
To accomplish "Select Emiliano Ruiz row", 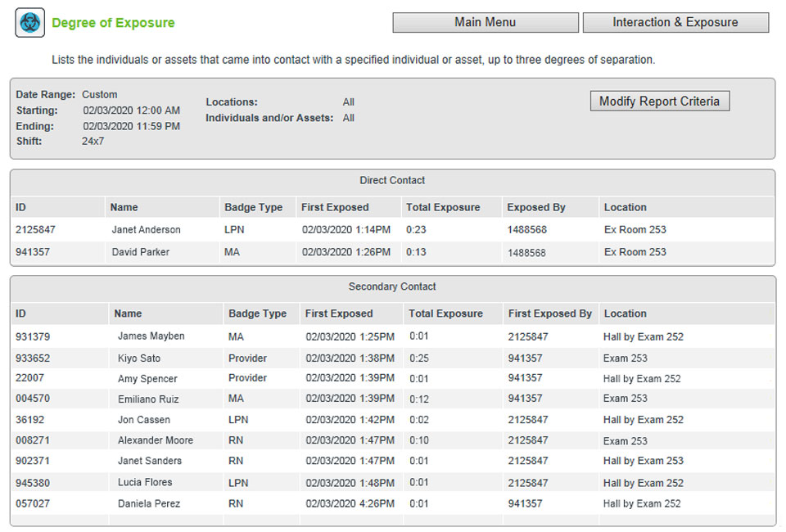I will [x=147, y=399].
